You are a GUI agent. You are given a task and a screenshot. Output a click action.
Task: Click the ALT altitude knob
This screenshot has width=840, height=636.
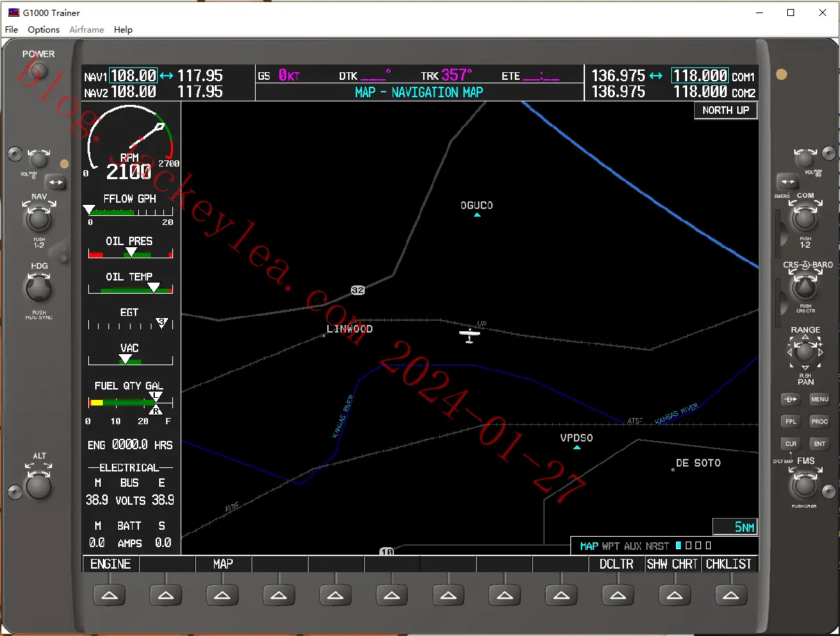coord(39,485)
